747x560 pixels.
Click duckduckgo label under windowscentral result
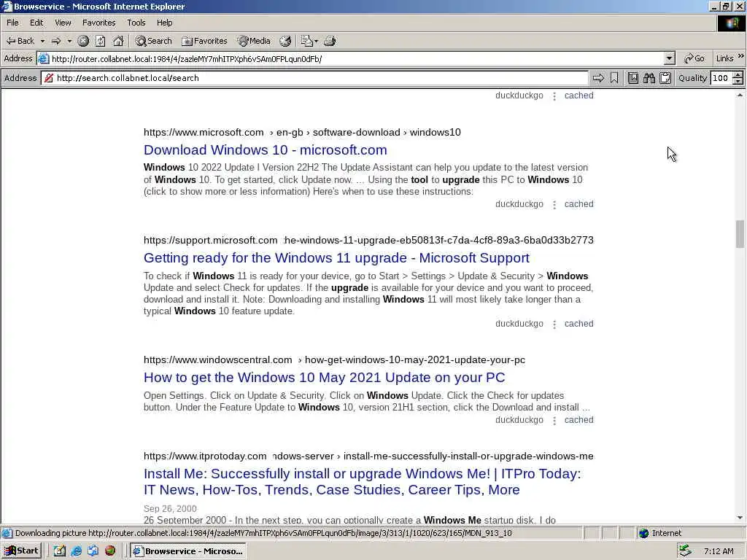(519, 419)
